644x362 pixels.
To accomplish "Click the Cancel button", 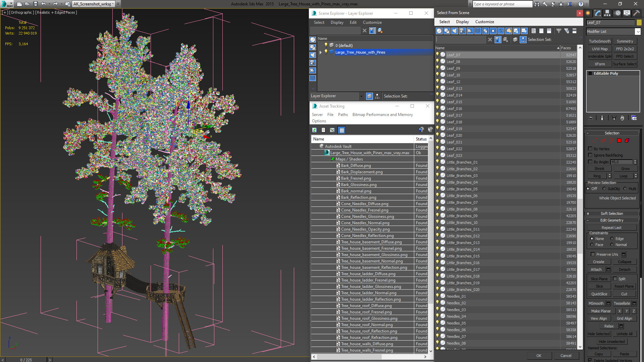I will pyautogui.click(x=566, y=356).
